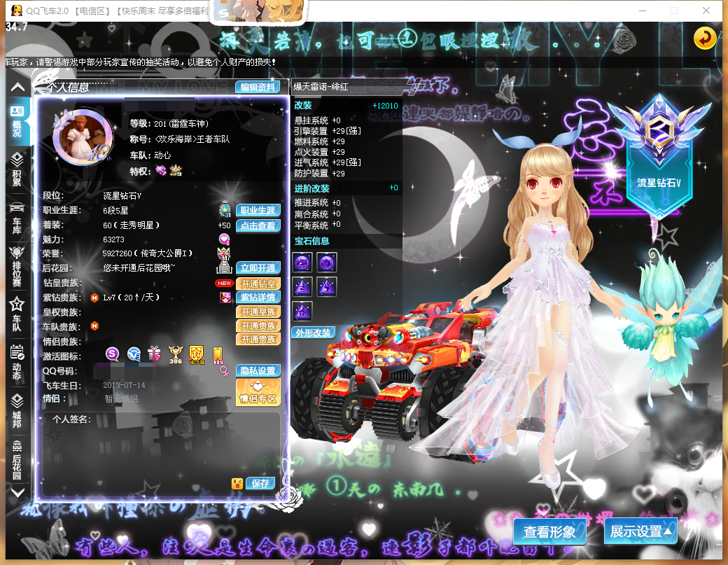Click the 紫钻详情 details button
728x565 pixels.
(x=258, y=297)
